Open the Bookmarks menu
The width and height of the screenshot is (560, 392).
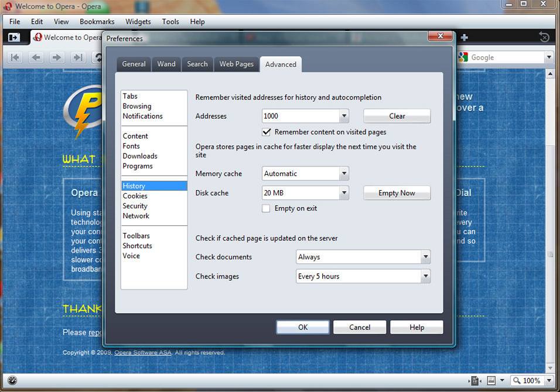97,22
